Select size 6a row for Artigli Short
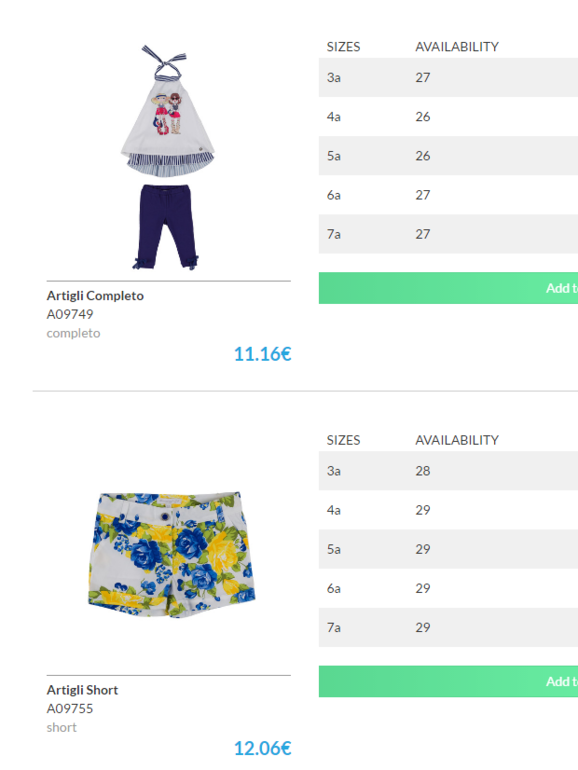The width and height of the screenshot is (578, 770). tap(448, 588)
